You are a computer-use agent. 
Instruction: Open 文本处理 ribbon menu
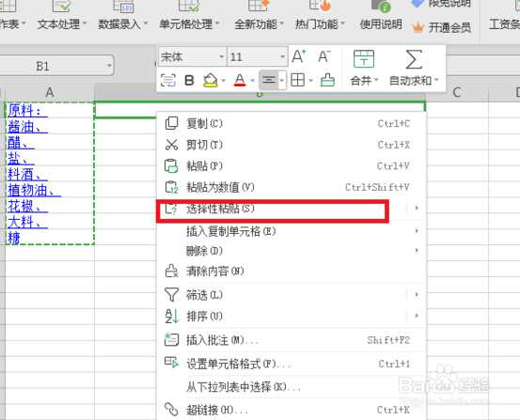[x=62, y=23]
